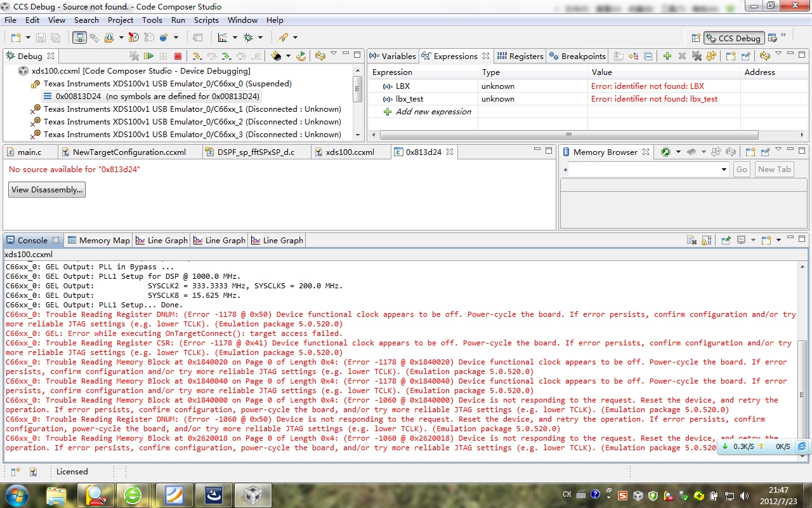Close the 0x813d24 editor tab
Image resolution: width=812 pixels, height=508 pixels.
450,152
